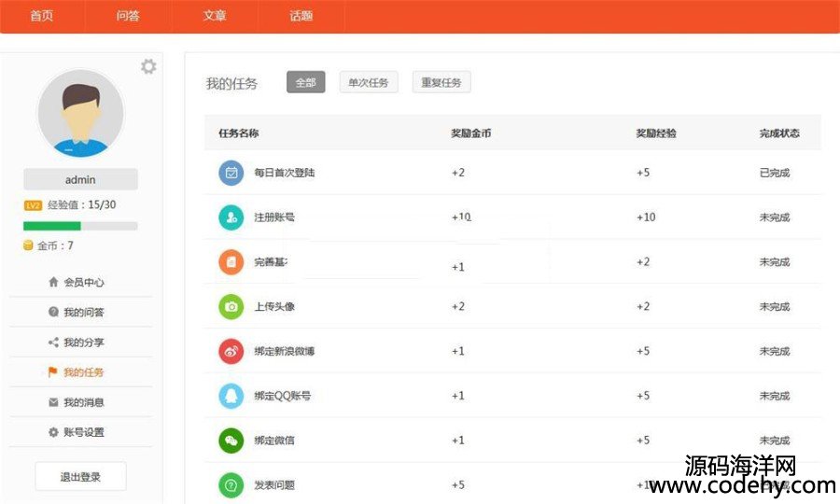Go to 首页 in top navigation
The image size is (840, 504).
point(42,16)
